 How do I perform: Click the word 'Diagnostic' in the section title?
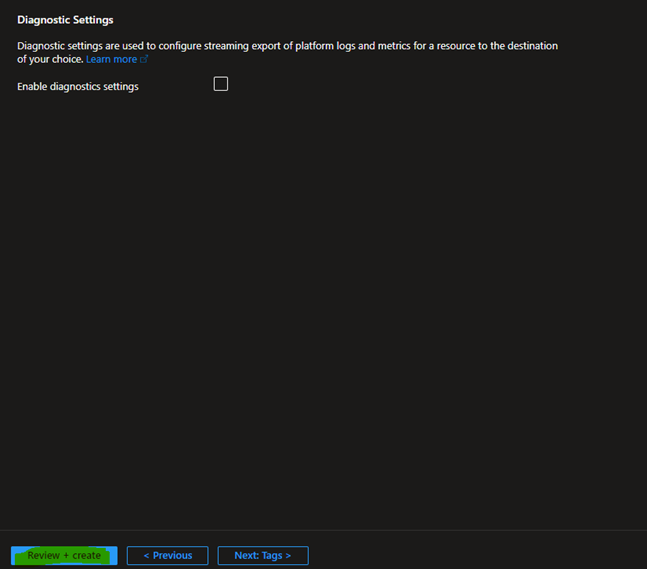43,20
